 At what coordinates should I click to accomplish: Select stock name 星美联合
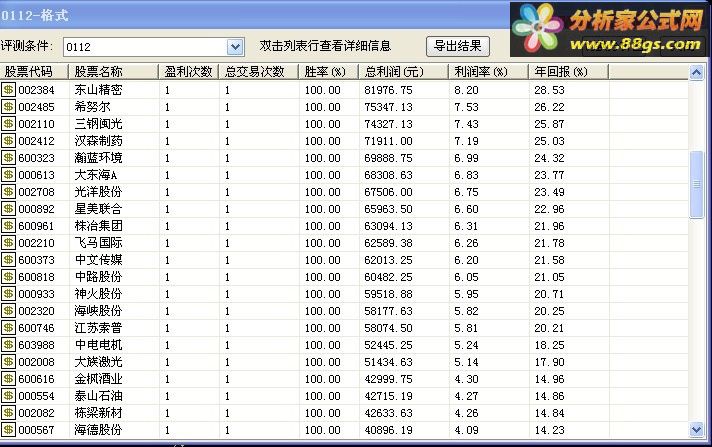click(99, 209)
